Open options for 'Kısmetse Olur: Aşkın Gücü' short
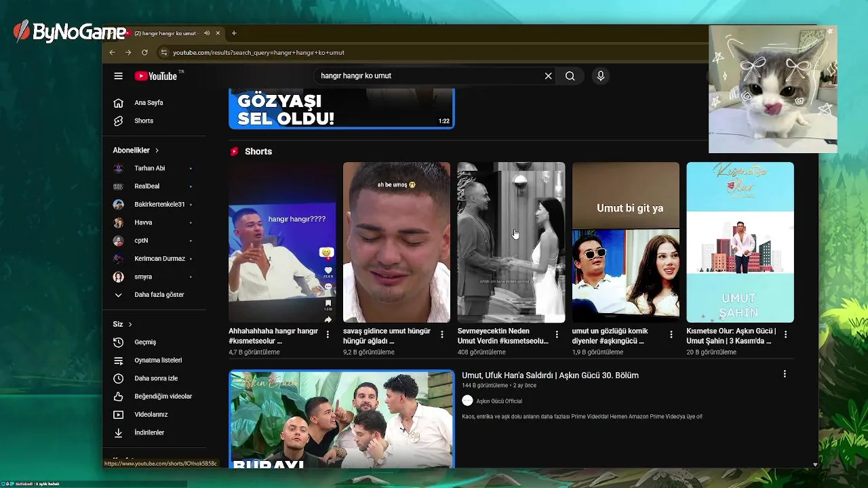 pos(785,334)
